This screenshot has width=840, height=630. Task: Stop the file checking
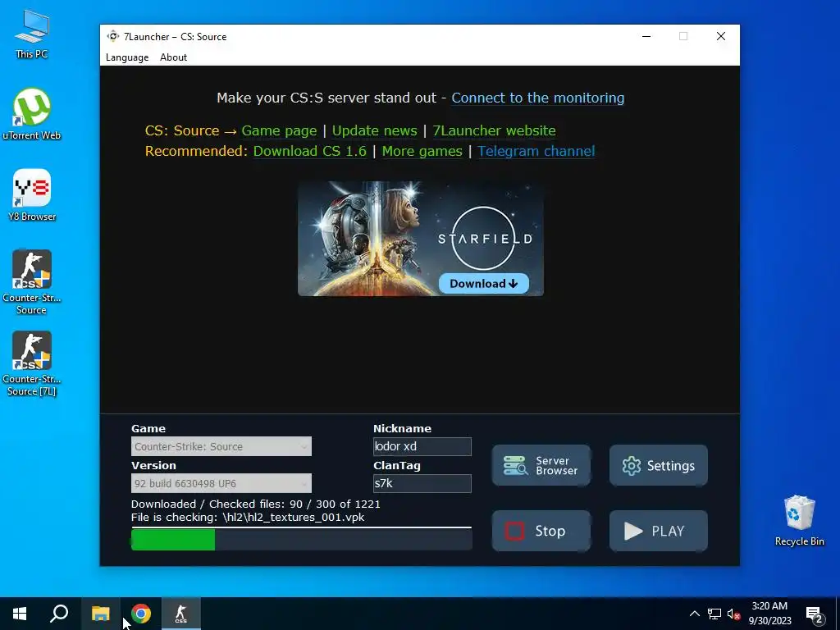[x=541, y=531]
